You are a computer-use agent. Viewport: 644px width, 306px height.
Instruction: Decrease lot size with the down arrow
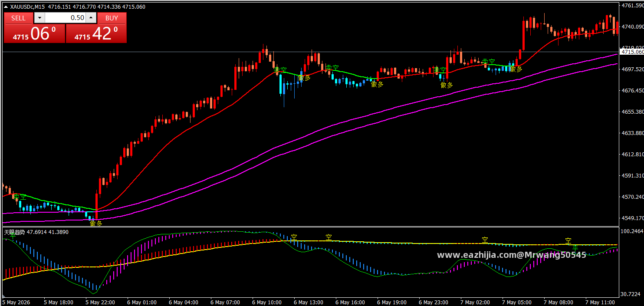[39, 18]
